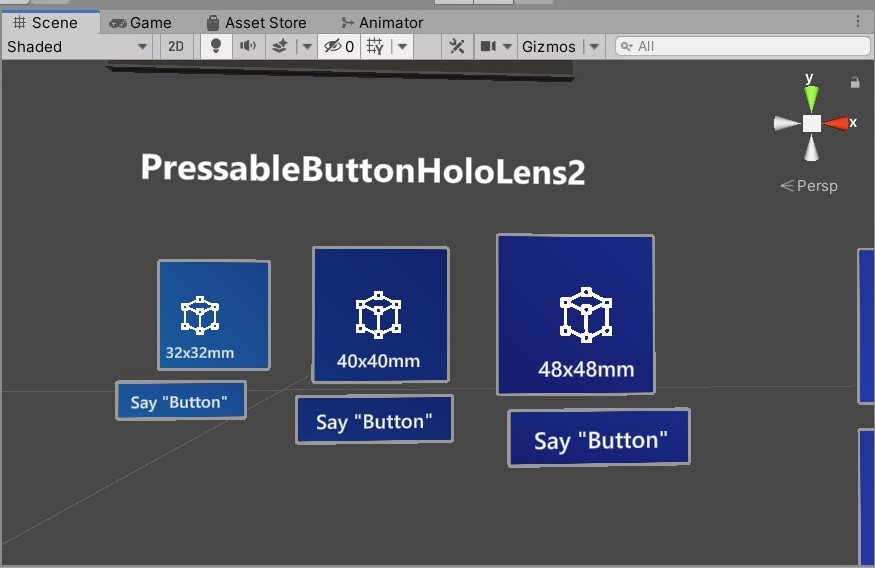
Task: Toggle scene lighting bulb icon
Action: click(215, 46)
